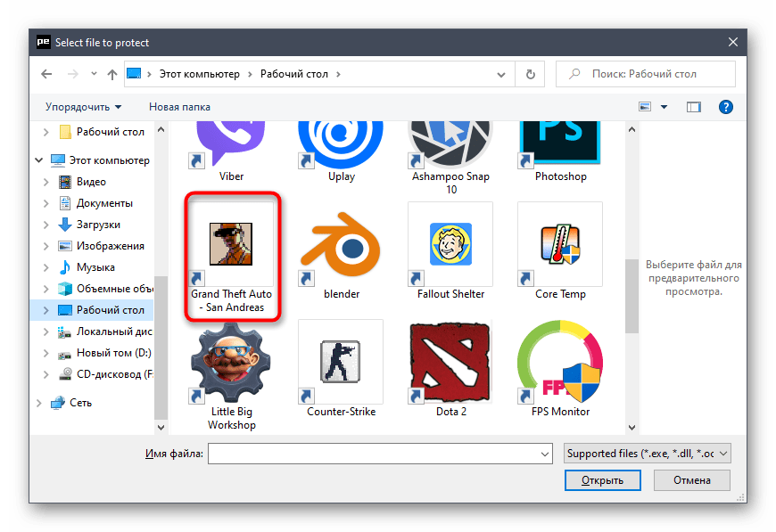Select top Рабочий стол folder in tree
Screen dimensions: 776x532
tap(110, 132)
